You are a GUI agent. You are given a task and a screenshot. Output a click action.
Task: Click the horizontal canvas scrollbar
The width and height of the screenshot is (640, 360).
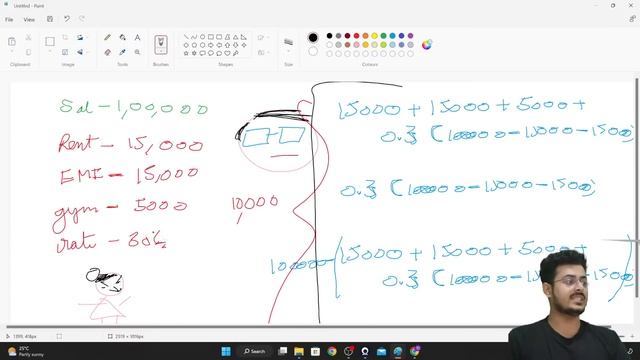point(309,327)
